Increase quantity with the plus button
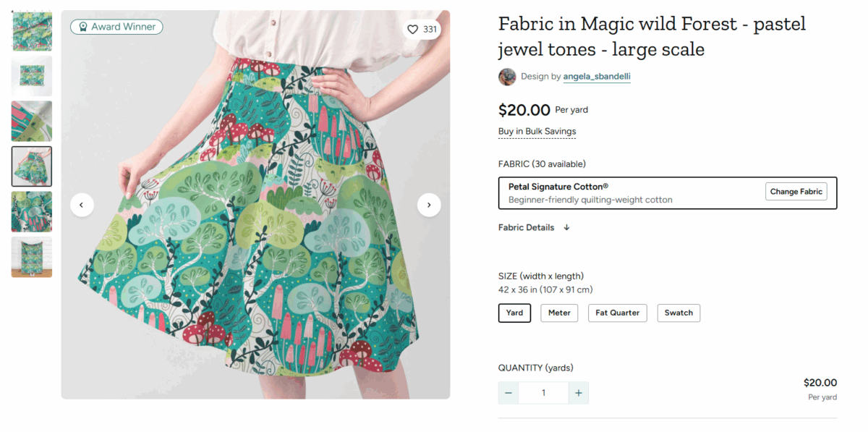 [579, 393]
